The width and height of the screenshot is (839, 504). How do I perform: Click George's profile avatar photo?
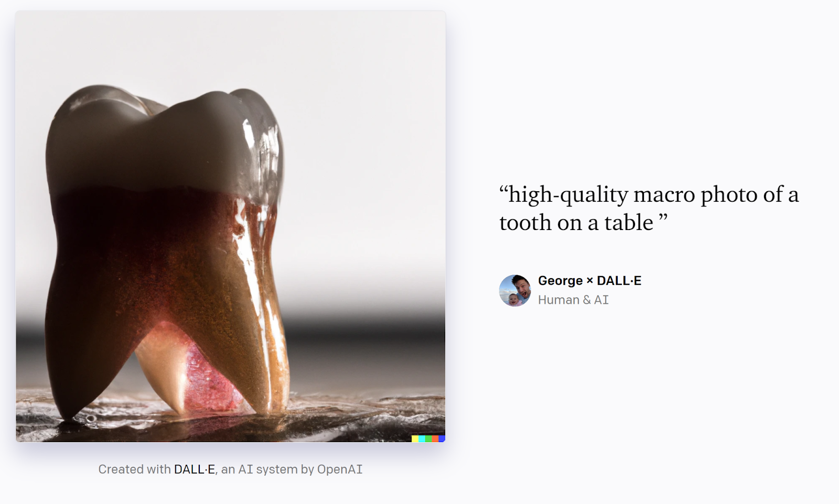coord(515,290)
